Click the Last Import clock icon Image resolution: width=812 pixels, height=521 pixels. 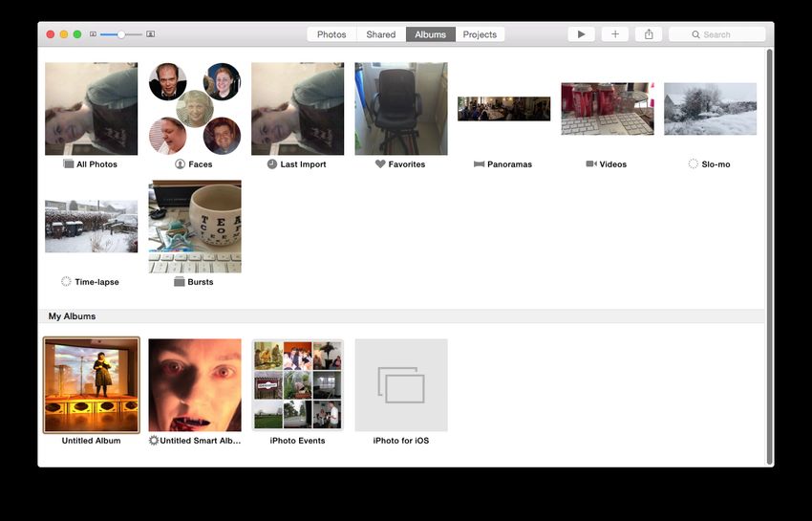(272, 163)
